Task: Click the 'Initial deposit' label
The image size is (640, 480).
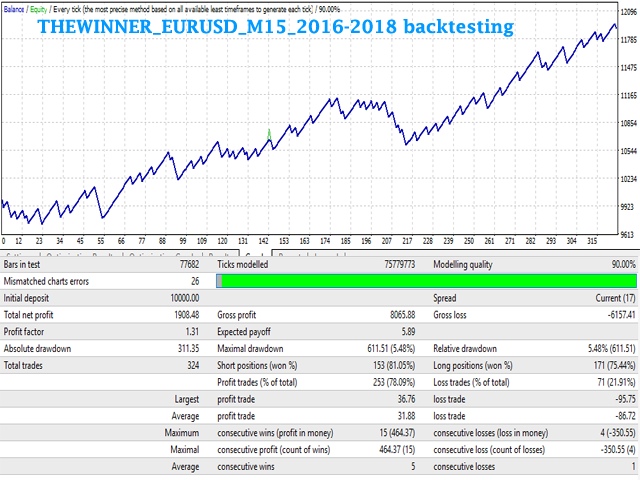Action: 26,298
